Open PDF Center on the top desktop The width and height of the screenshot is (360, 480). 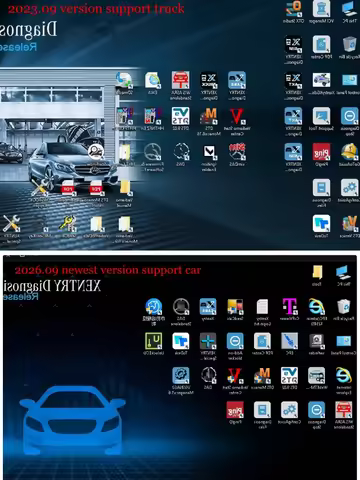pos(321,44)
